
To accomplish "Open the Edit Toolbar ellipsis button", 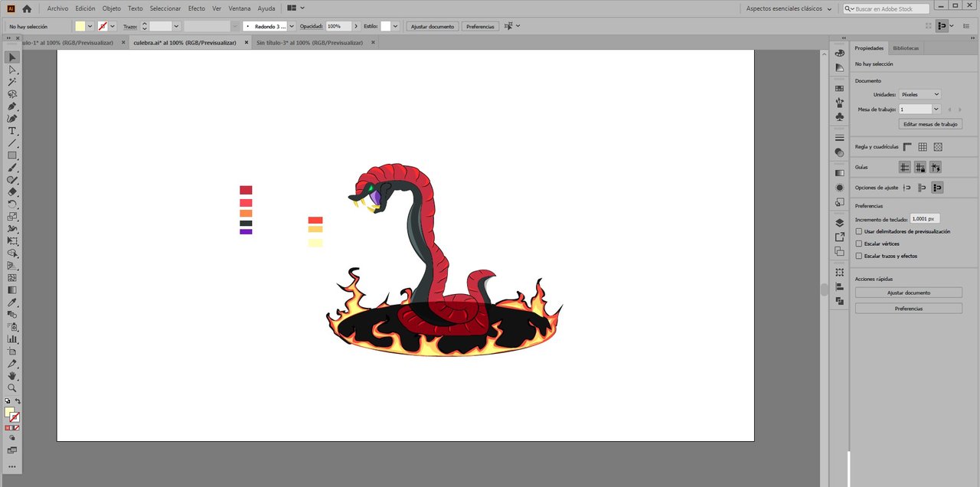I will pyautogui.click(x=12, y=466).
